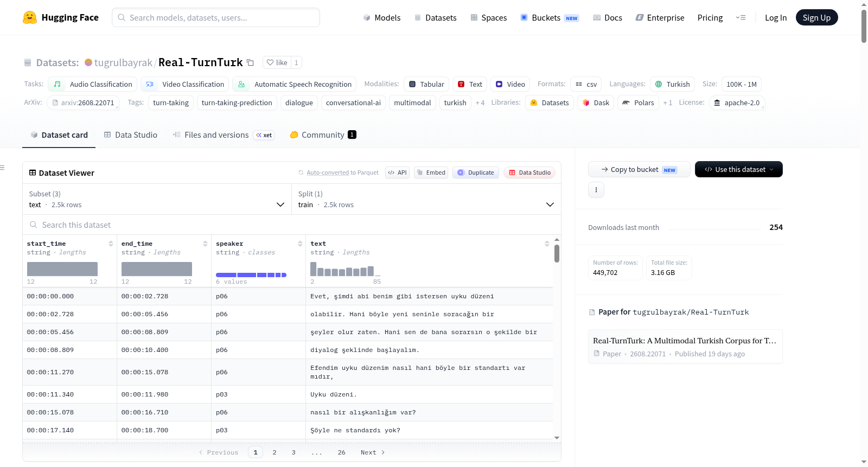Select the csv format tag
The width and height of the screenshot is (868, 467).
[x=586, y=84]
